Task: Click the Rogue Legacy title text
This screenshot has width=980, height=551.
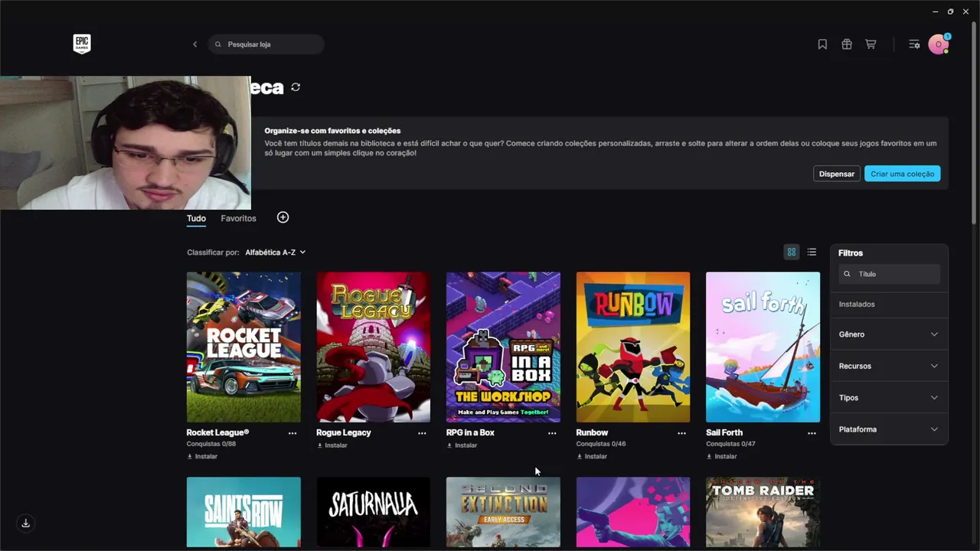Action: click(x=344, y=432)
